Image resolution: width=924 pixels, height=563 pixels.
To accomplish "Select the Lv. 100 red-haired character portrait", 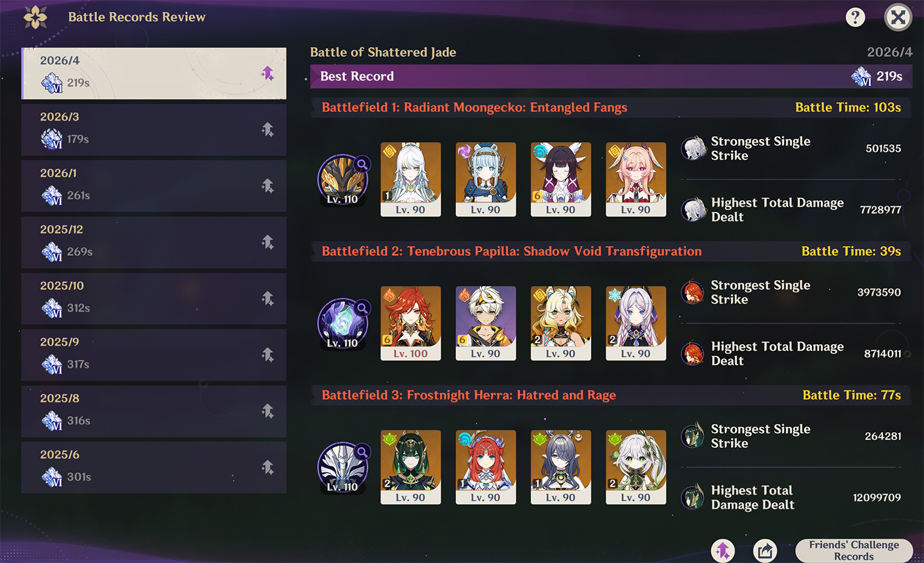I will point(411,323).
